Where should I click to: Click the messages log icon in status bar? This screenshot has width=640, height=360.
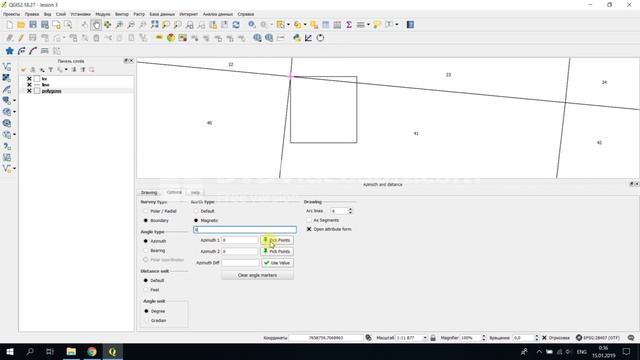pyautogui.click(x=631, y=338)
